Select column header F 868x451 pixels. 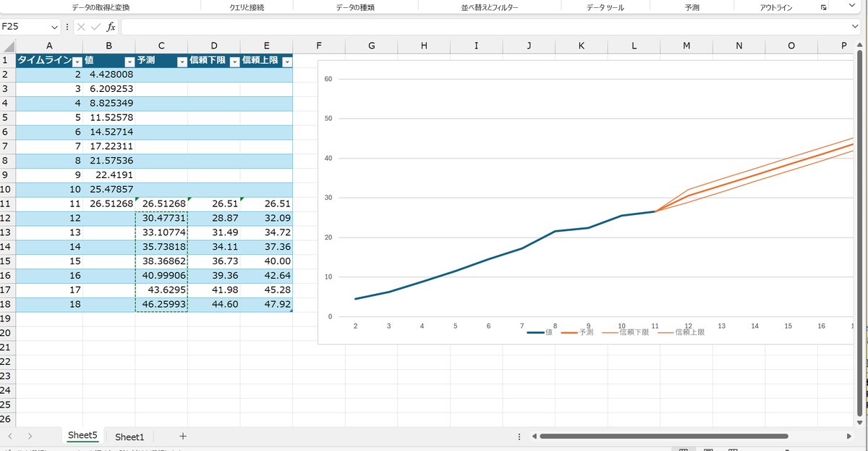coord(319,46)
